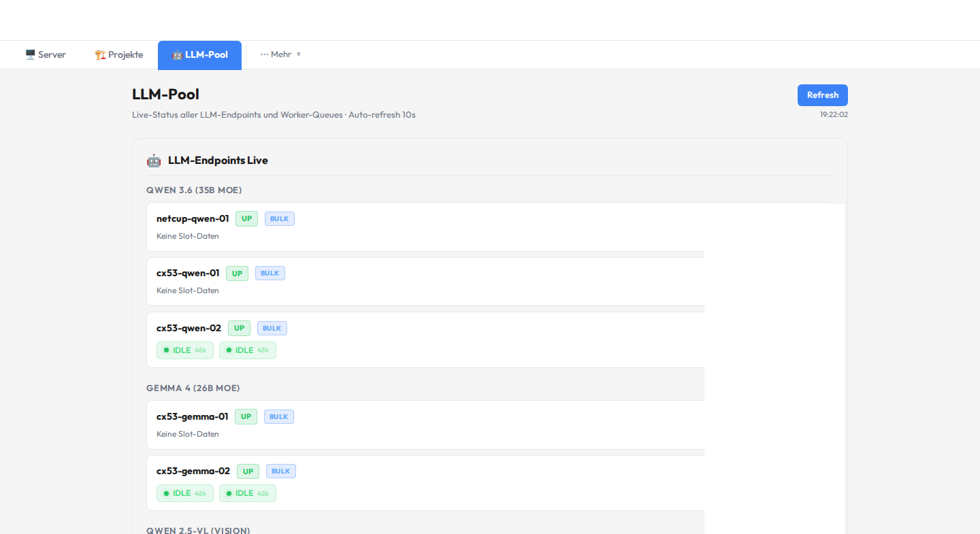Click the LLM-Pool page heading
Screen dimensions: 980x534
165,95
